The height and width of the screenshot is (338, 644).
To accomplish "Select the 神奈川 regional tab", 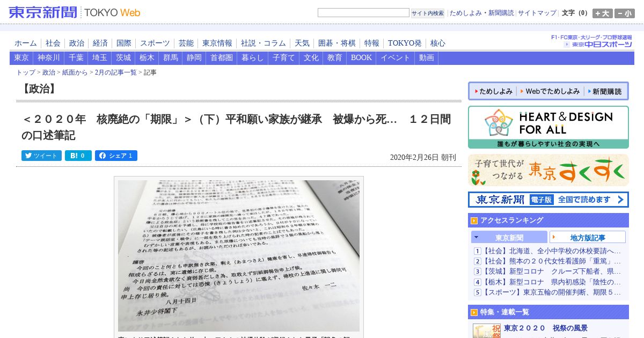I will [49, 58].
